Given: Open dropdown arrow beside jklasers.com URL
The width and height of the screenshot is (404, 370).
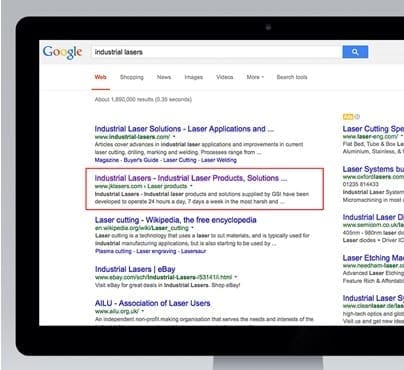Looking at the screenshot, I should tap(191, 186).
